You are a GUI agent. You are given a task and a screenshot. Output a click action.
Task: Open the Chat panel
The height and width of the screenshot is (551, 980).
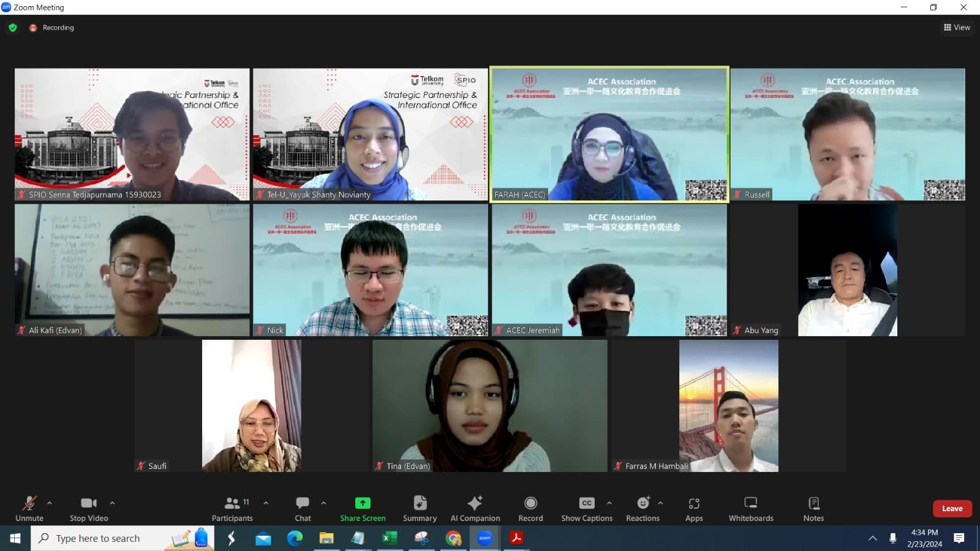(x=303, y=509)
